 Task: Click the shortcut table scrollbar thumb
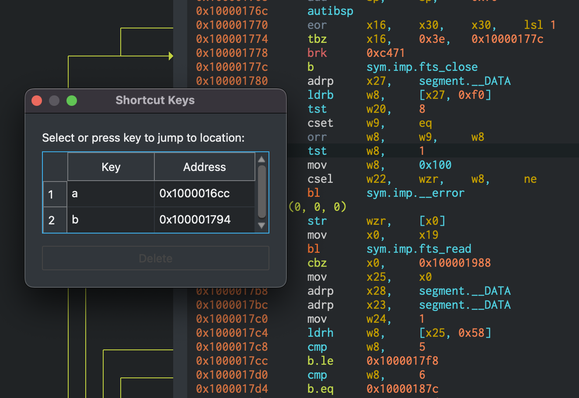[x=262, y=192]
